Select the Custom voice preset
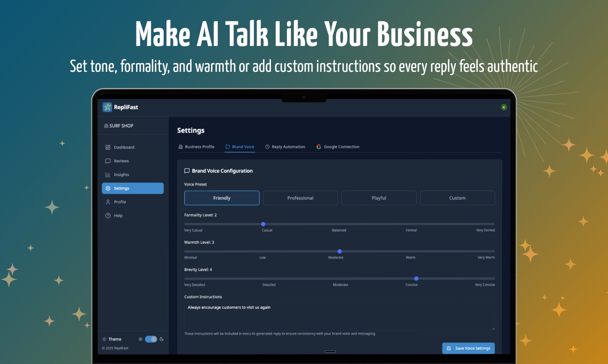The width and height of the screenshot is (608, 364). coord(458,198)
